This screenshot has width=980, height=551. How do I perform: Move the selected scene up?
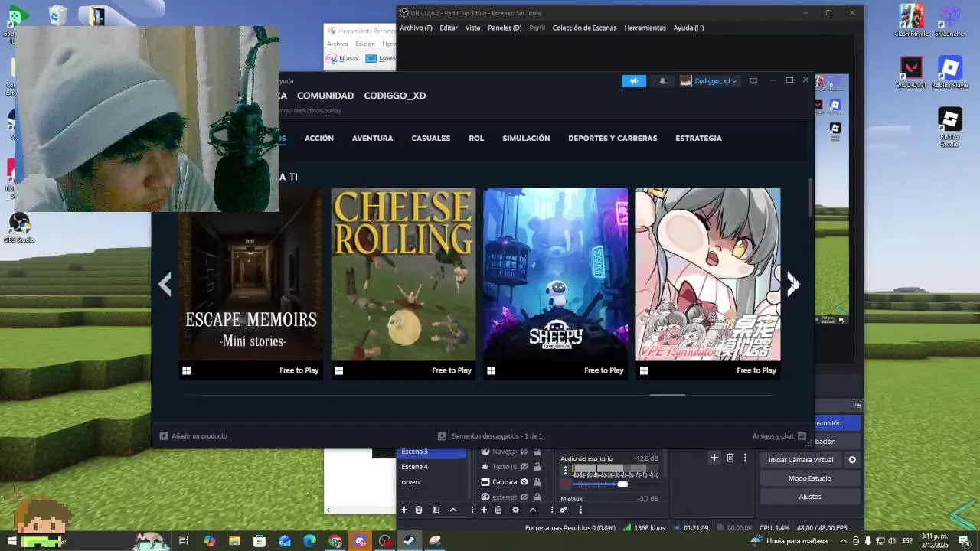[x=453, y=510]
